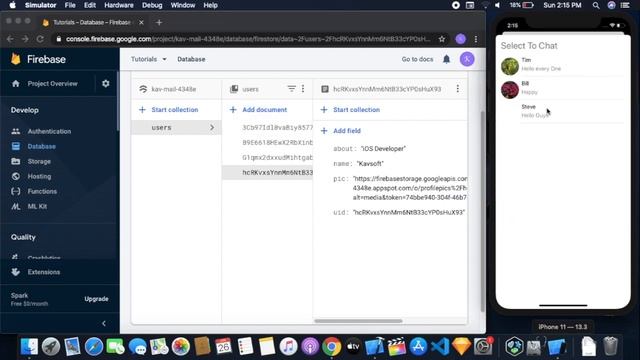Image resolution: width=640 pixels, height=360 pixels.
Task: Select Bill chat in simulator
Action: [x=562, y=88]
